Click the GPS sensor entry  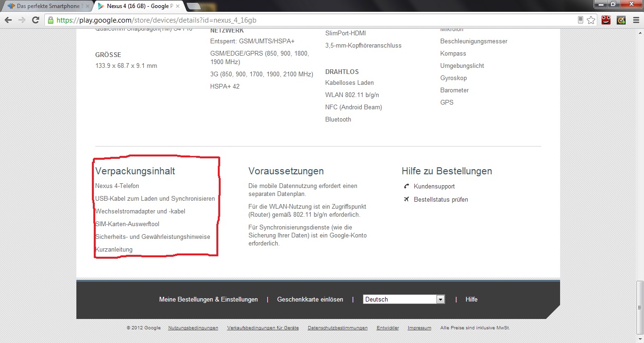447,103
